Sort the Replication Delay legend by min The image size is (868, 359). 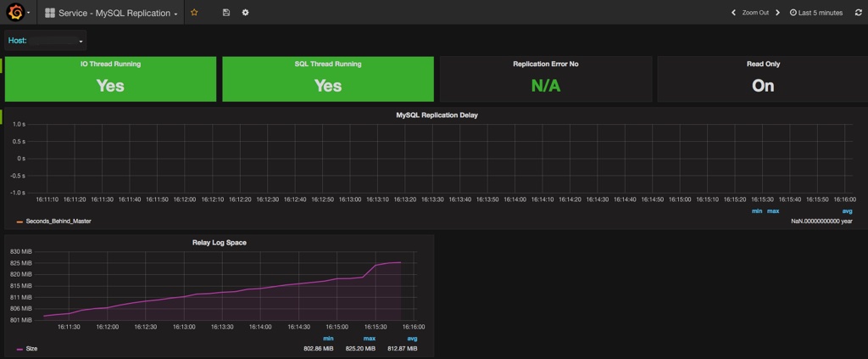757,211
